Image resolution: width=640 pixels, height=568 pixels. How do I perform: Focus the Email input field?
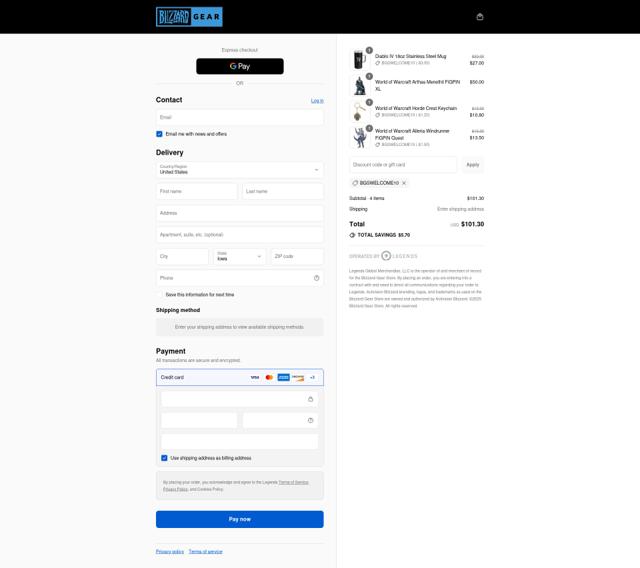point(240,118)
